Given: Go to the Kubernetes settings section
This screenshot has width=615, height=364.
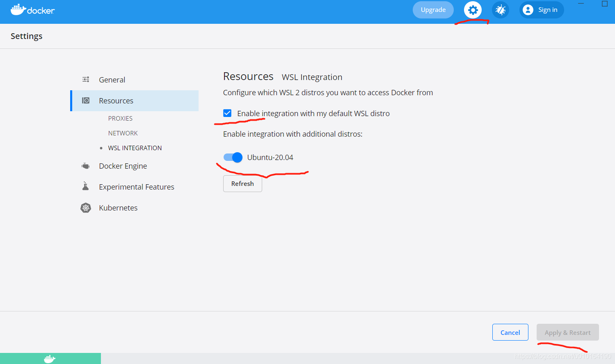Looking at the screenshot, I should [x=118, y=207].
